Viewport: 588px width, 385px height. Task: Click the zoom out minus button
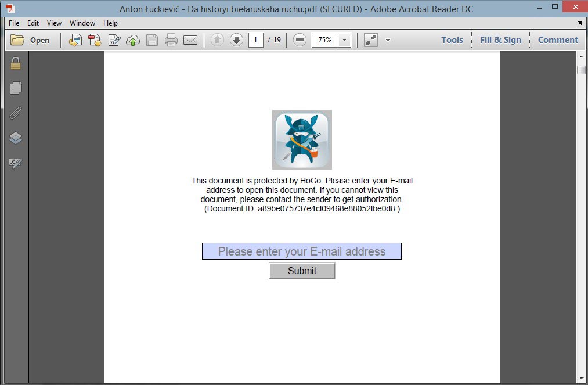[x=300, y=39]
